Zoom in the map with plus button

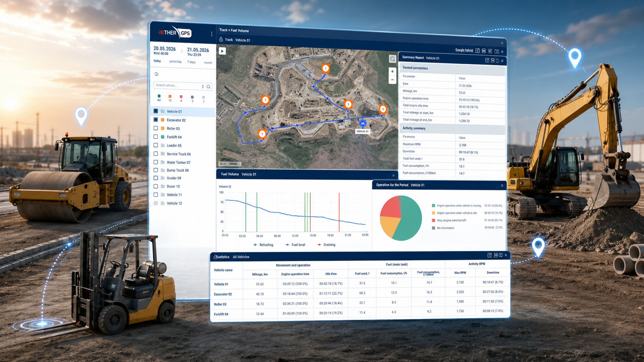(x=392, y=71)
